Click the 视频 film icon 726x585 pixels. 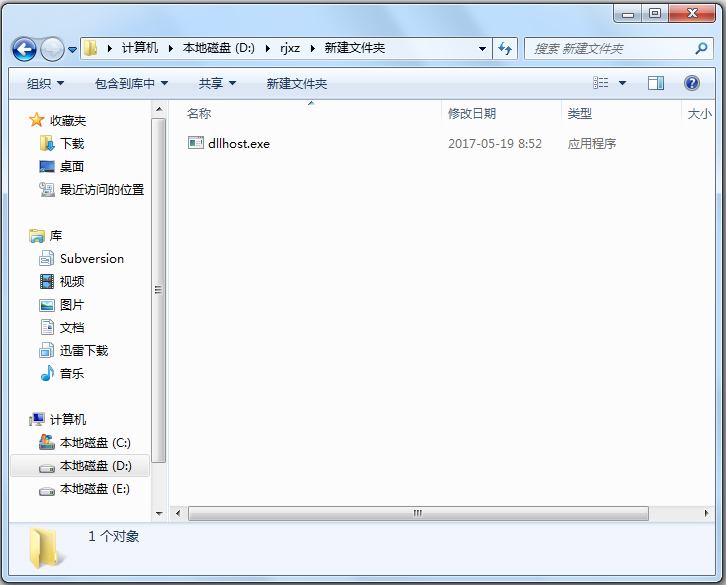47,281
